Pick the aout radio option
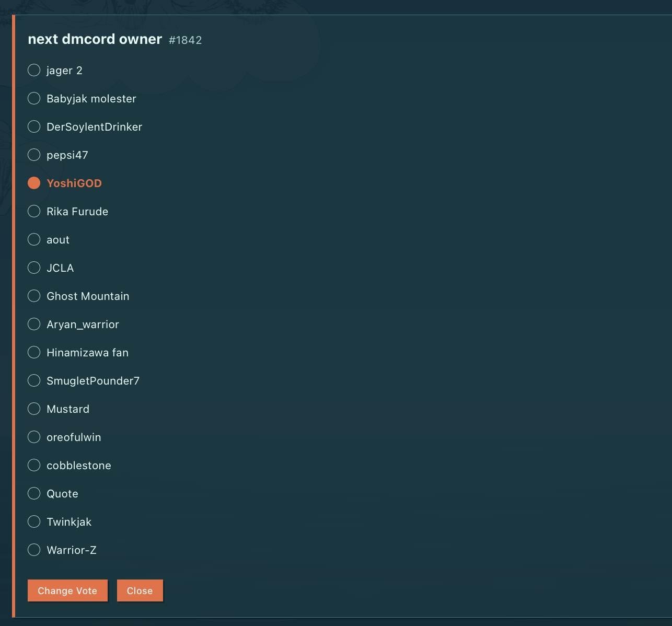672x626 pixels. pyautogui.click(x=34, y=239)
